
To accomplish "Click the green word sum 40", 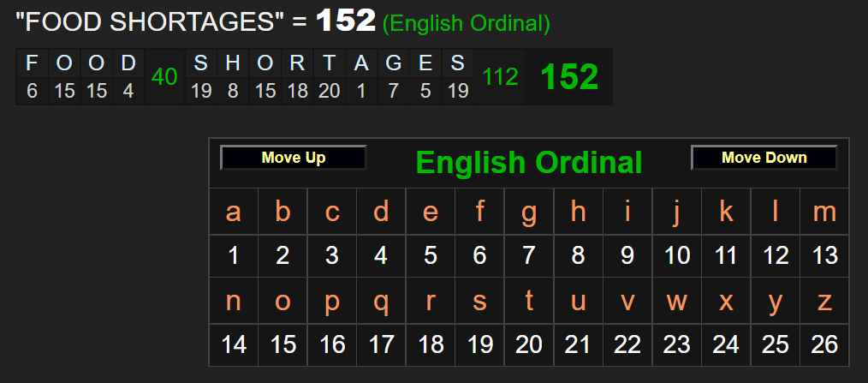I will click(x=163, y=77).
